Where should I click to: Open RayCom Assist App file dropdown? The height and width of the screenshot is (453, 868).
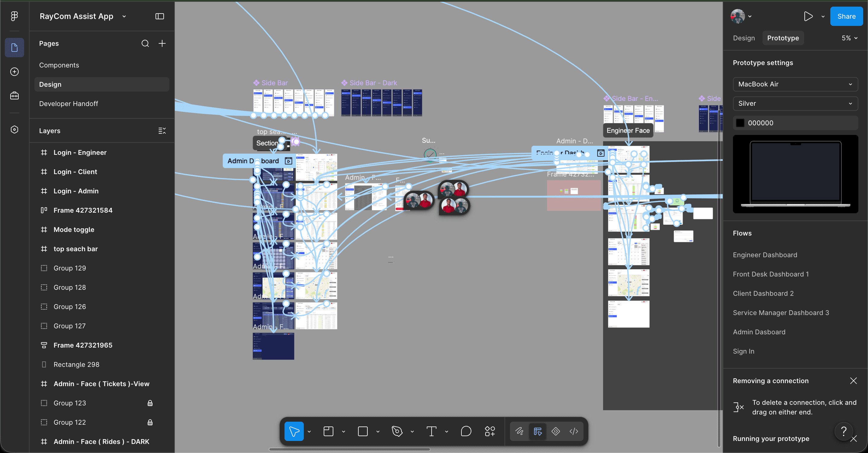point(124,16)
